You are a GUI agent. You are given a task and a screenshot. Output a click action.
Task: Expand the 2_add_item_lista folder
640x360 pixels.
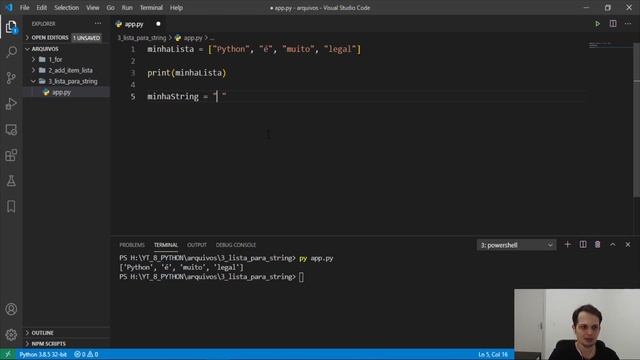pyautogui.click(x=70, y=70)
